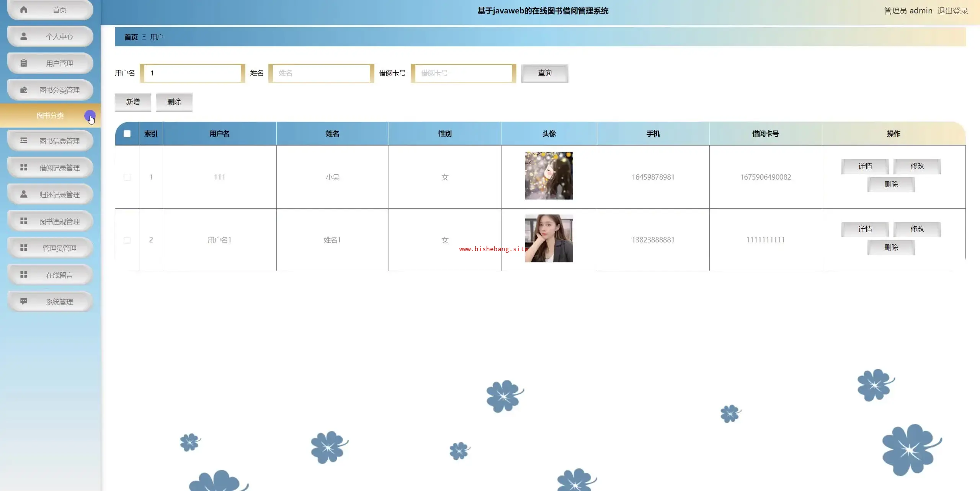Click the briefcase icon beside 图书分类管理
The width and height of the screenshot is (980, 491).
tap(24, 90)
